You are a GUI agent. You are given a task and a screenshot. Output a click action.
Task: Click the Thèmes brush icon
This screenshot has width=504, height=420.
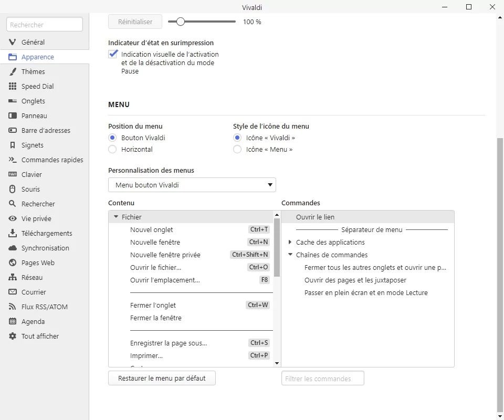(12, 71)
